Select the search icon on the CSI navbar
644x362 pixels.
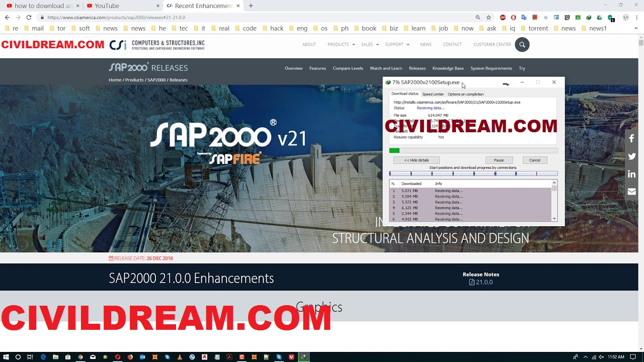522,44
